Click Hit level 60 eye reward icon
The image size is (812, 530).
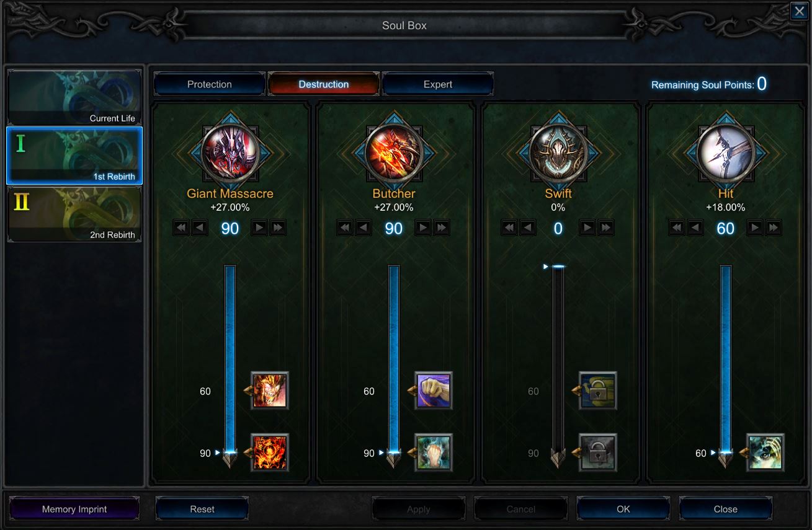765,453
